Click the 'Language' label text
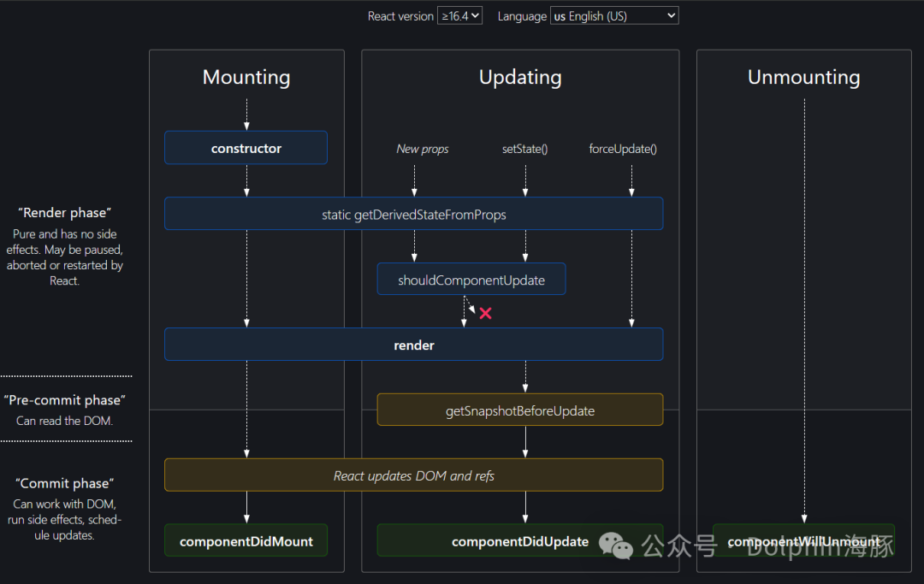The image size is (924, 584). [522, 16]
